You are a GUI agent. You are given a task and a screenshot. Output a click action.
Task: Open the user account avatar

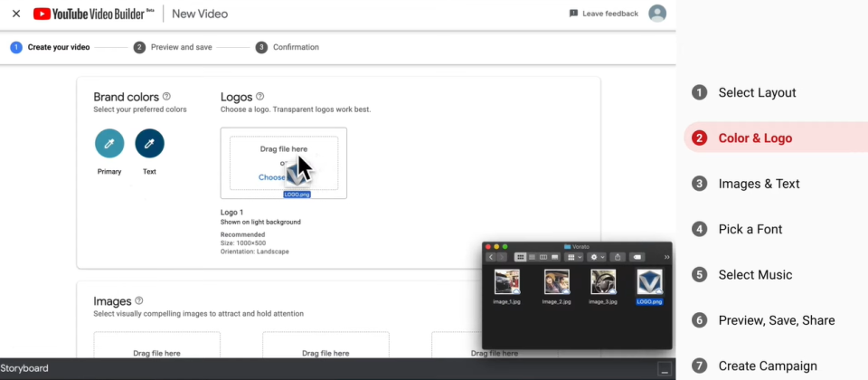click(657, 14)
